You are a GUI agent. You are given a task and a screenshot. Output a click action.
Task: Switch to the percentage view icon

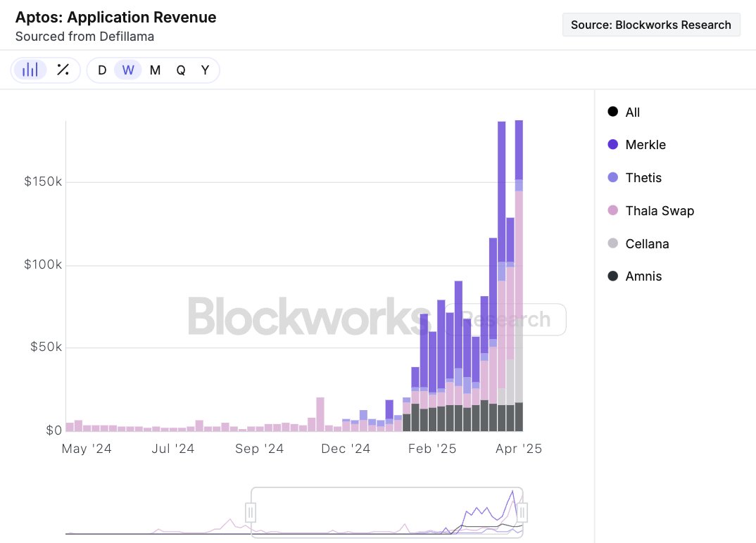(63, 70)
